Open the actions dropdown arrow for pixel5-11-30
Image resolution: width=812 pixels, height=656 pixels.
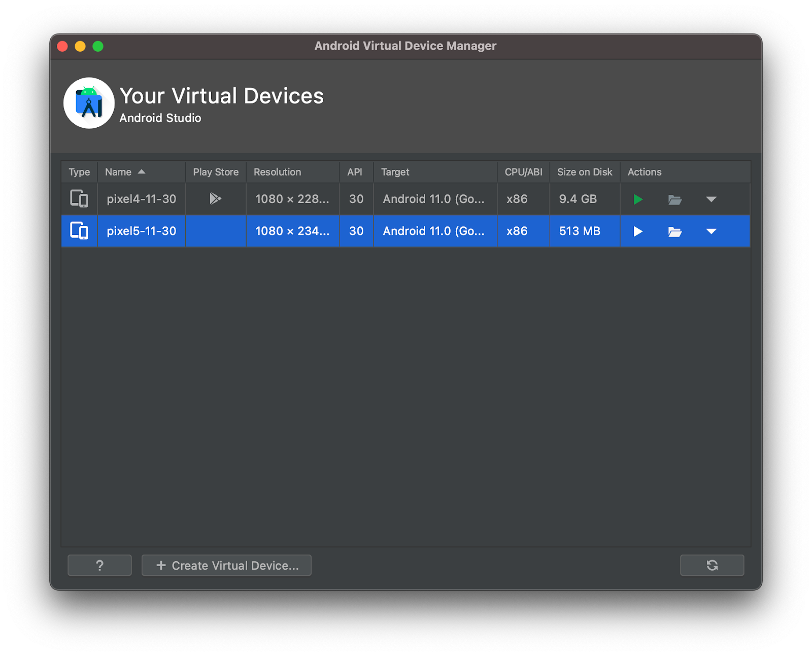coord(711,231)
